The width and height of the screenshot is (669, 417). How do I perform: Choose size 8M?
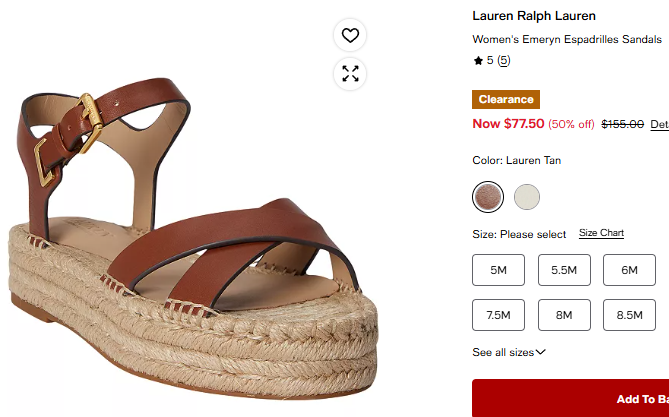click(x=564, y=315)
